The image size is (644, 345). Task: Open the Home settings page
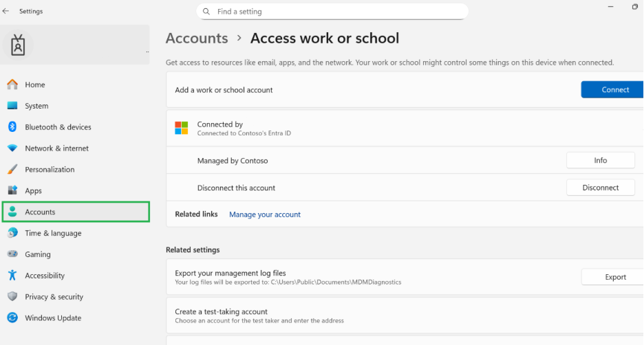pos(76,85)
